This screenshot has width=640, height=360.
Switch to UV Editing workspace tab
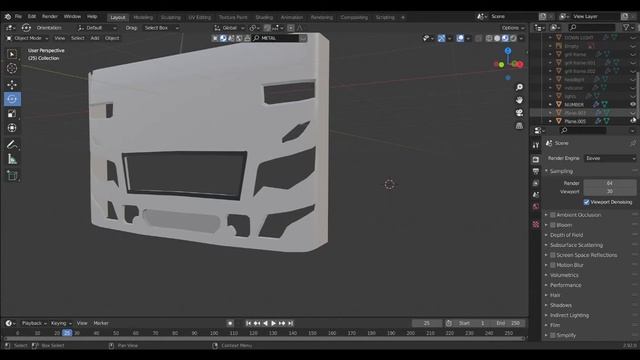(200, 18)
